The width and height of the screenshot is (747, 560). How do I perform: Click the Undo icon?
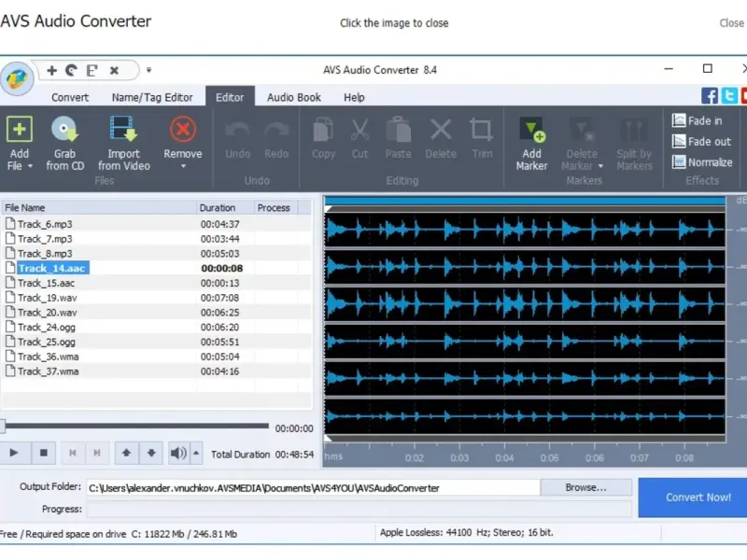[x=238, y=130]
